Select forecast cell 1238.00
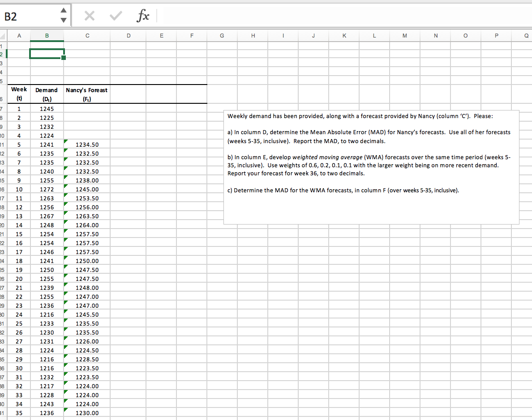Screen dimensions: 532x420 pyautogui.click(x=87, y=180)
